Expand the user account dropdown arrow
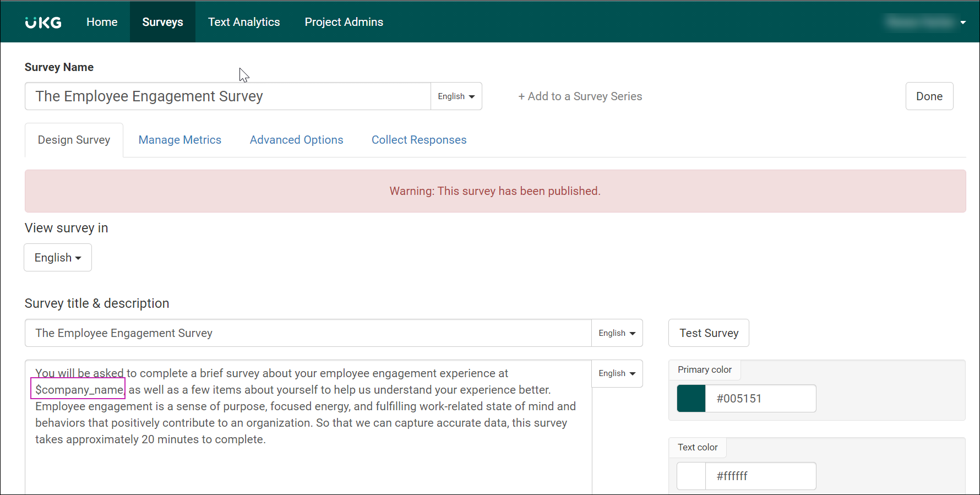This screenshot has width=980, height=495. pyautogui.click(x=963, y=23)
